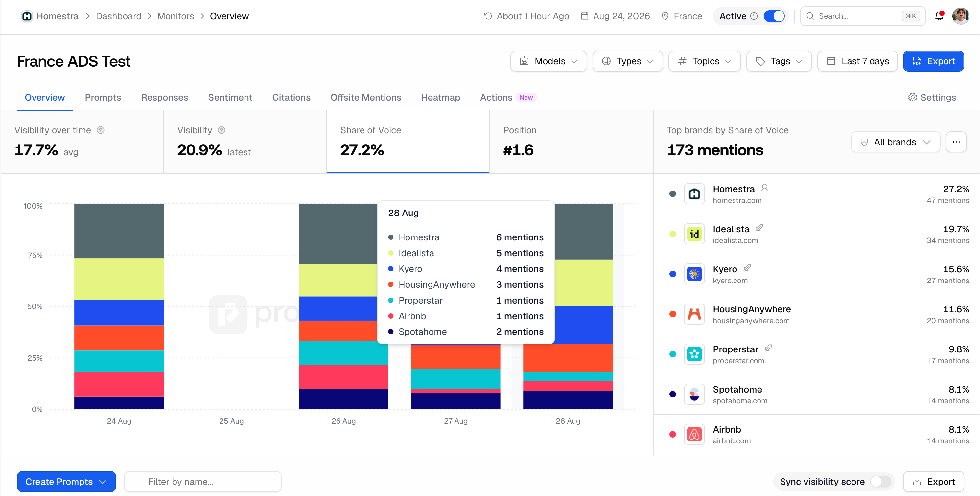Switch to the Responses tab
Screen dimensions: 980x496
coord(164,97)
